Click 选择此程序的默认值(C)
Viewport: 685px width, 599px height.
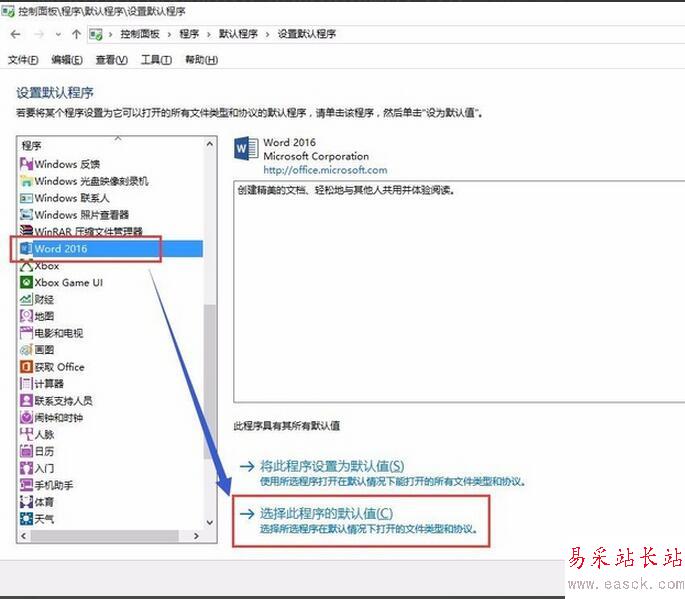[326, 513]
